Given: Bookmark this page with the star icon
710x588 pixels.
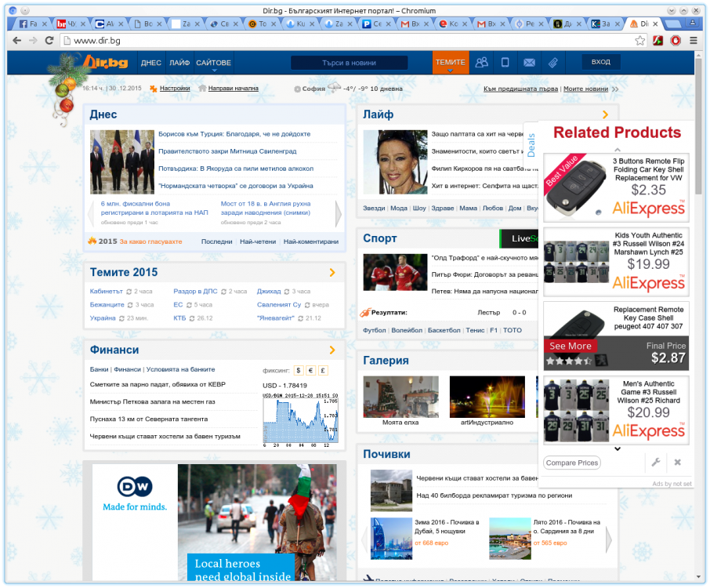Looking at the screenshot, I should click(x=639, y=41).
